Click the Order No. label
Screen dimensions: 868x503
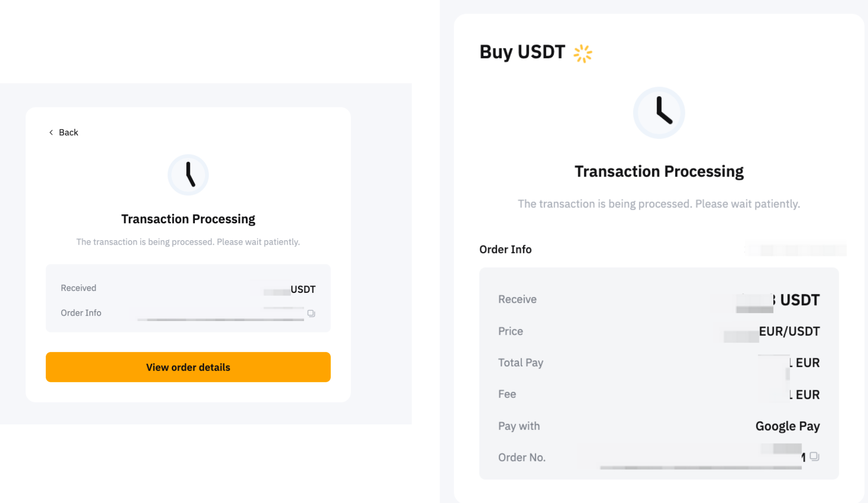click(x=522, y=457)
